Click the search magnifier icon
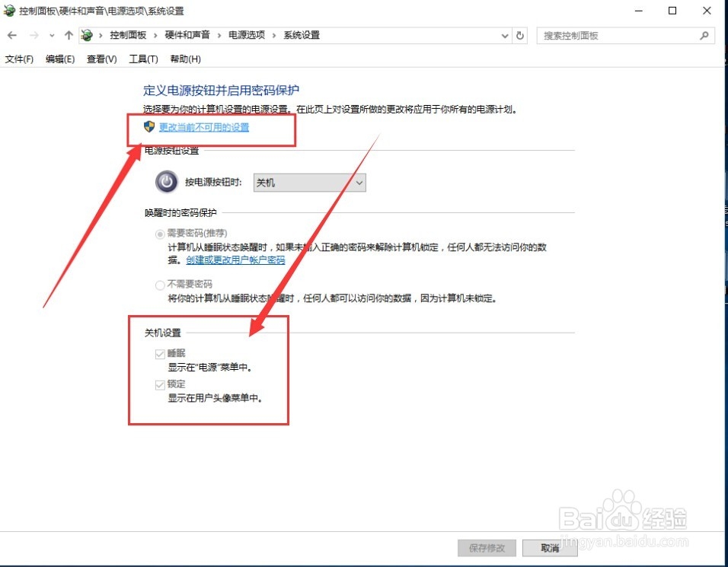The width and height of the screenshot is (728, 567). tap(704, 35)
